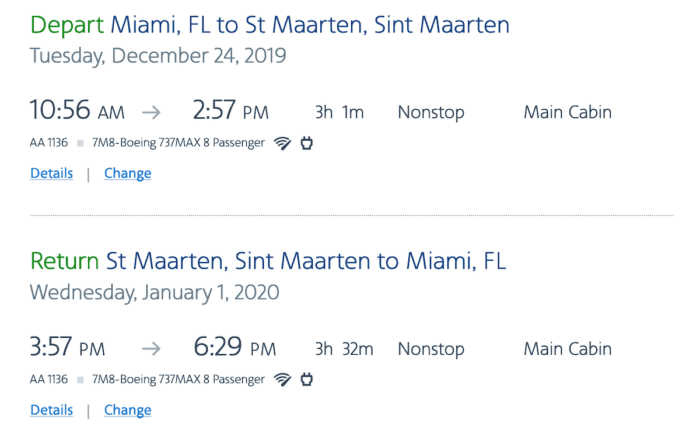The width and height of the screenshot is (700, 431).
Task: Click the arrow between 10:56 AM and 2:57 PM
Action: (x=150, y=112)
